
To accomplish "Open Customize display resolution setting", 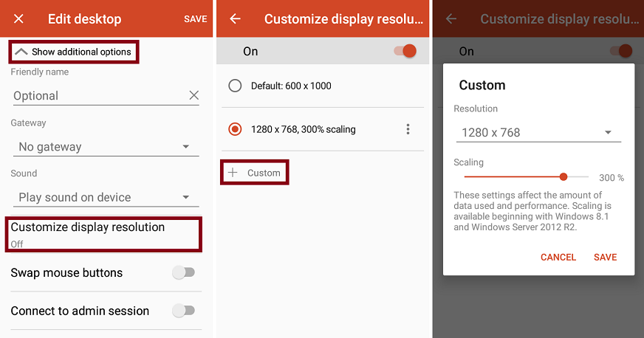I will 103,233.
